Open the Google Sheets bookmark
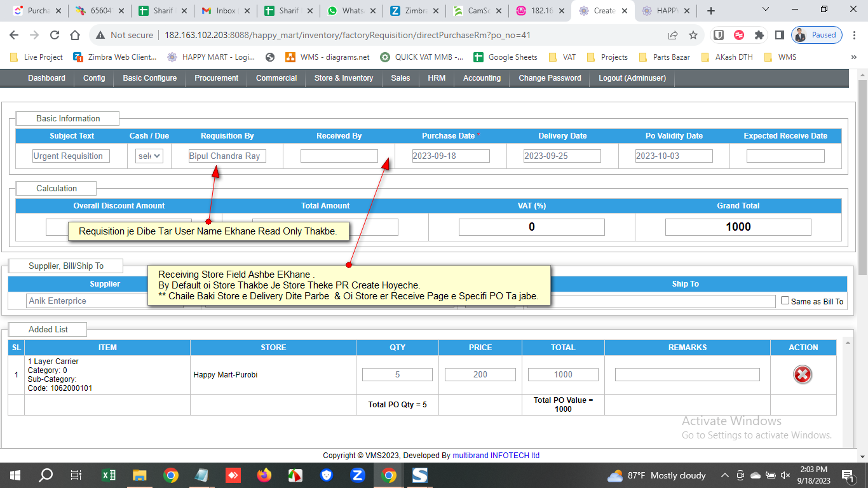Screen dimensions: 868x488 505,57
